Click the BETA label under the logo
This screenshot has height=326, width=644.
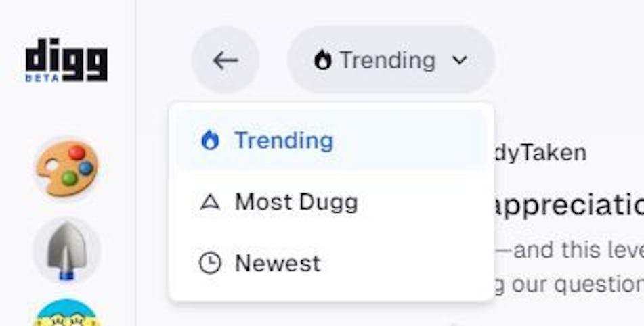43,78
